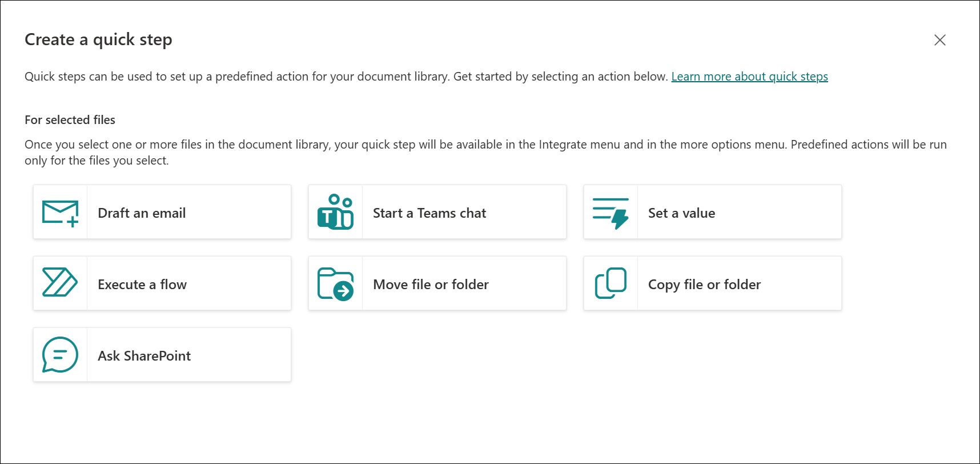The image size is (980, 464).
Task: Click the folder with arrow move icon
Action: [335, 283]
